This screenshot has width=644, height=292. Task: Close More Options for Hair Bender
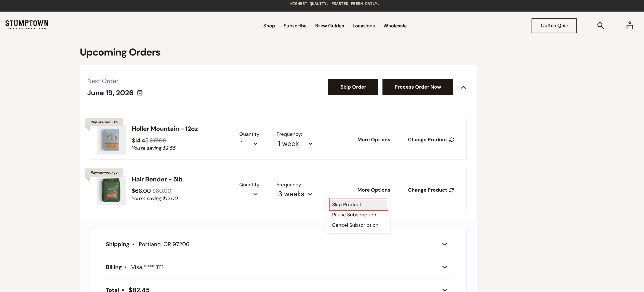pyautogui.click(x=374, y=190)
